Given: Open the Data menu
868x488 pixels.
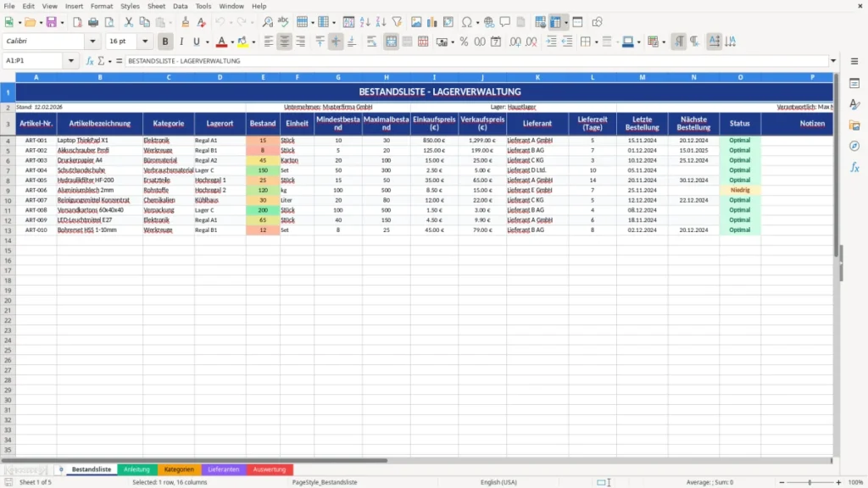Looking at the screenshot, I should 180,6.
